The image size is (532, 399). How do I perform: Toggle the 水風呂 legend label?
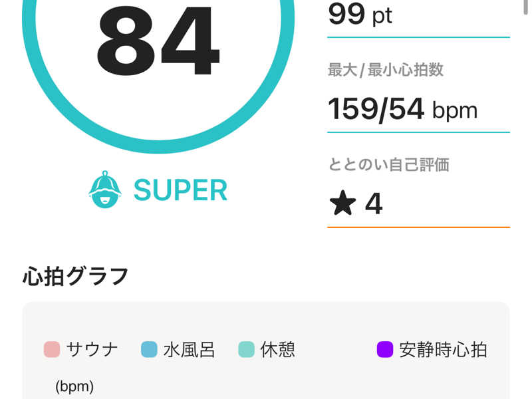click(x=189, y=350)
